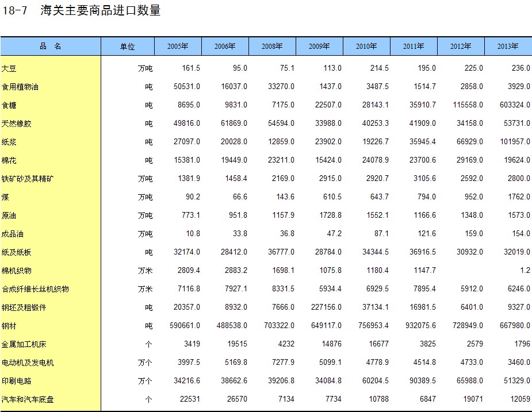Select the 纸浆 row label
The height and width of the screenshot is (412, 532).
tap(9, 142)
